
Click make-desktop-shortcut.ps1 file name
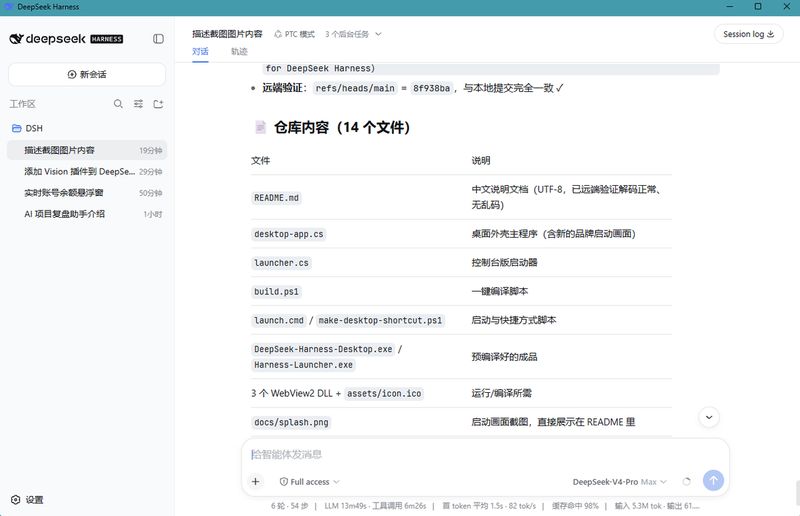coord(380,321)
